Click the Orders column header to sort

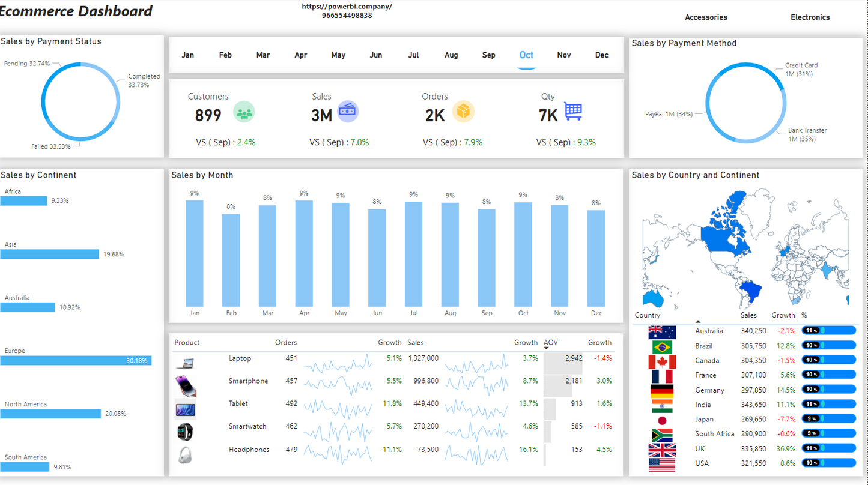click(286, 343)
